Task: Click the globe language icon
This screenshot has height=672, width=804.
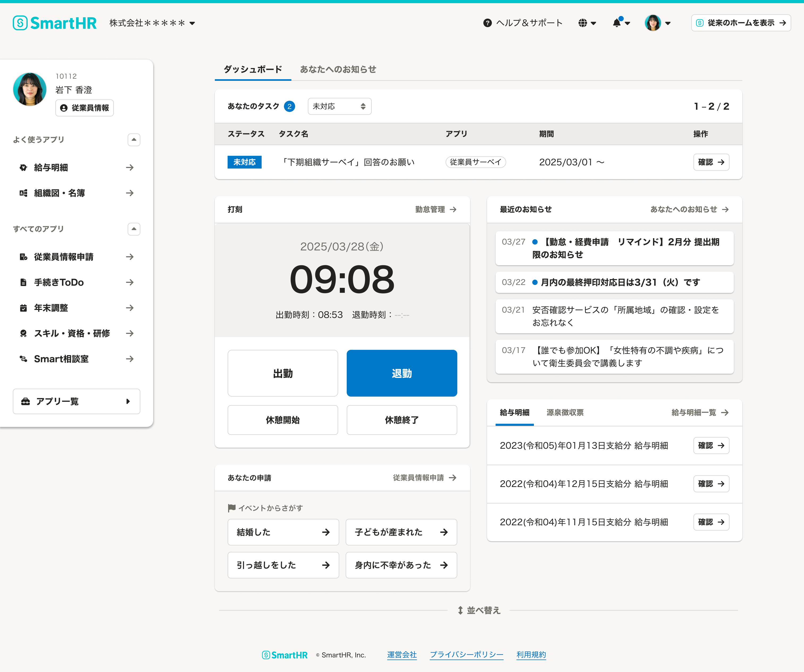Action: coord(582,23)
